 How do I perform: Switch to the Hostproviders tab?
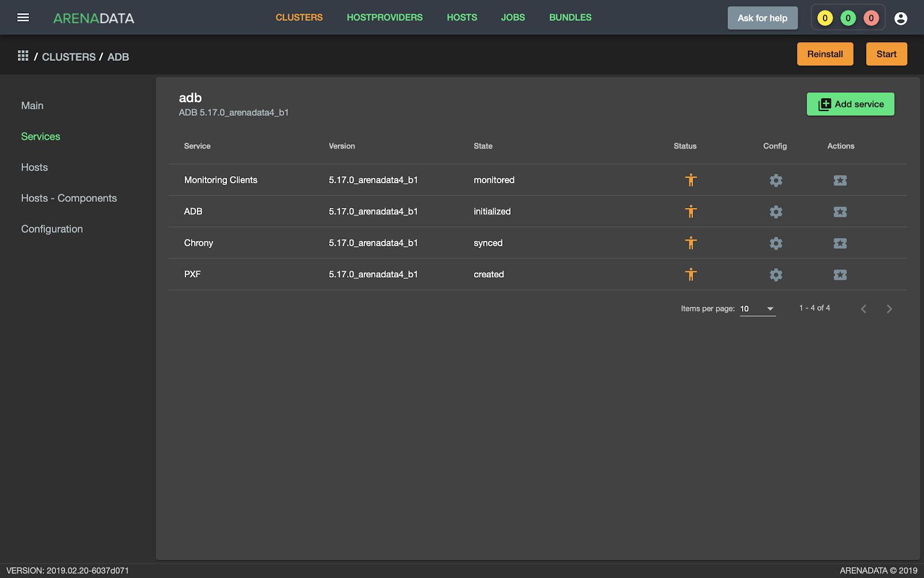pos(385,17)
